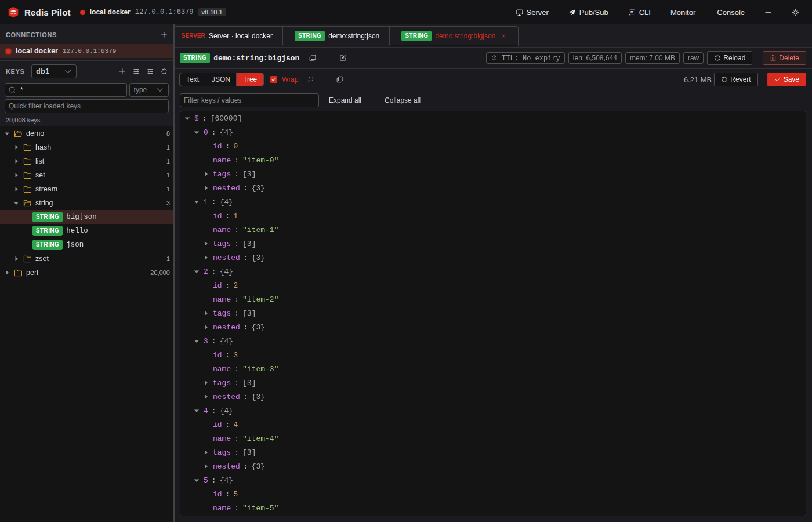Collapse array item 3 in tree

(x=197, y=341)
